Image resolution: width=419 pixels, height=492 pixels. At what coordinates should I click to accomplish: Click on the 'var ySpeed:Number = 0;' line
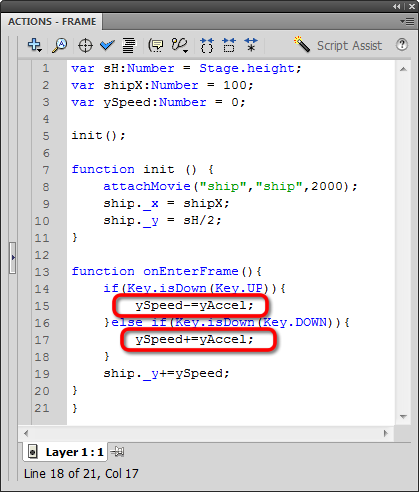tap(158, 102)
